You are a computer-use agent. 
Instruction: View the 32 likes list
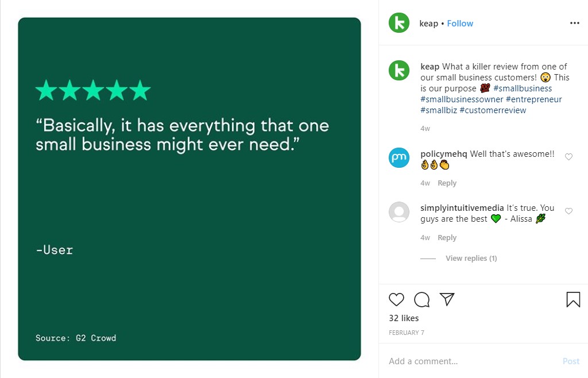click(404, 318)
